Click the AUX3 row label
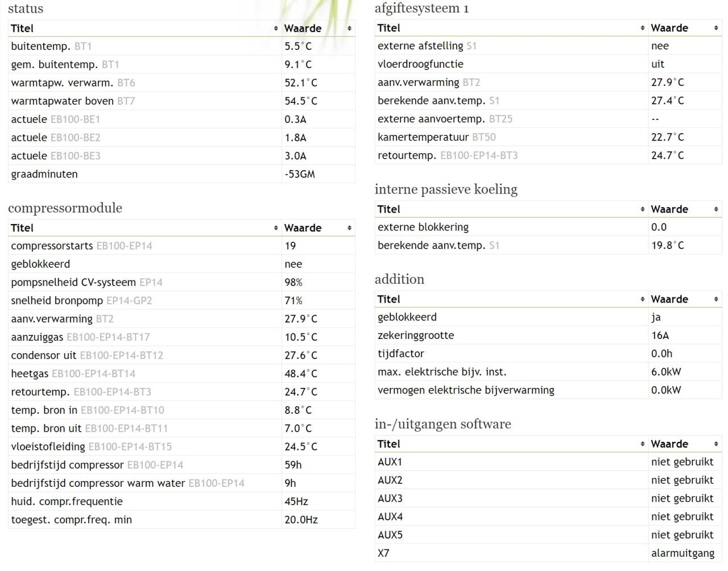The height and width of the screenshot is (571, 728). click(390, 498)
